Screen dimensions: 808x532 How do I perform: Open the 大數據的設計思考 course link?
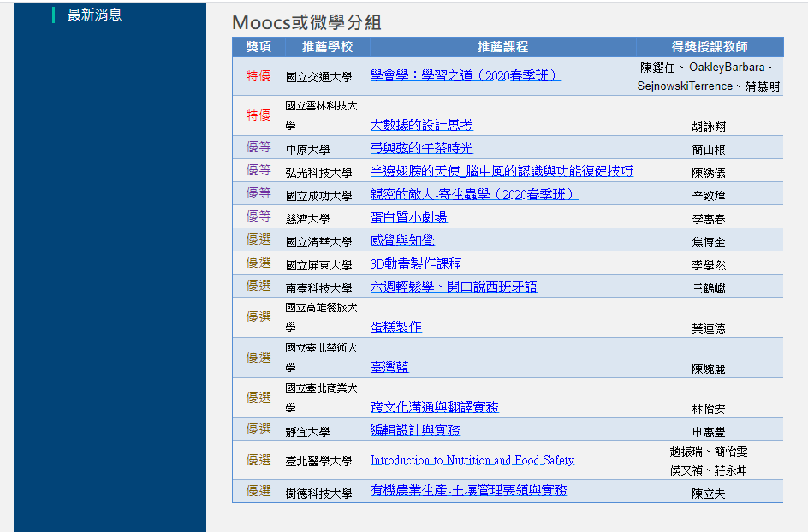(x=421, y=125)
